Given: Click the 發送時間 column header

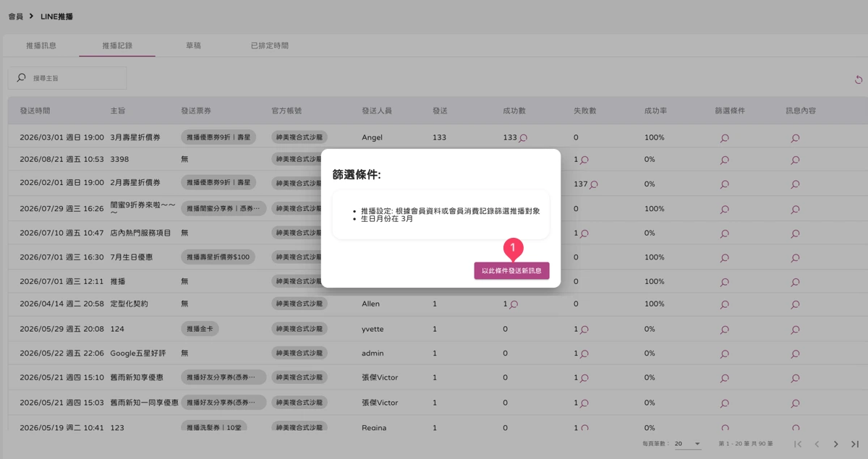Looking at the screenshot, I should coord(35,111).
